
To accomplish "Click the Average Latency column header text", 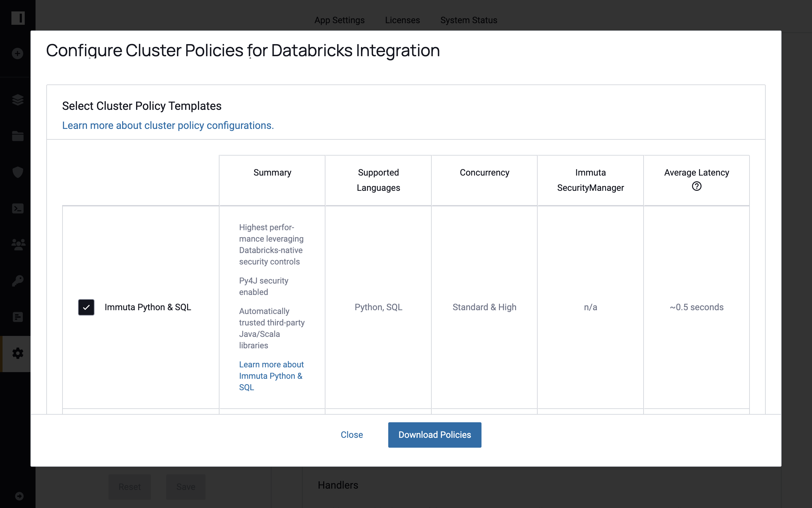I will [x=697, y=172].
